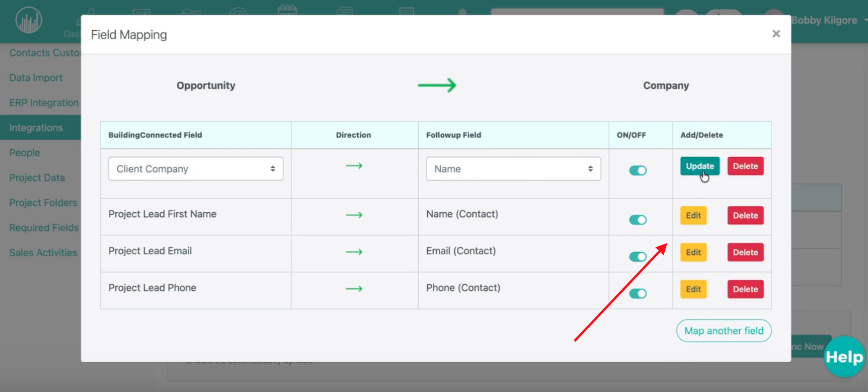Open the Name followup field dropdown
This screenshot has height=392, width=868.
pyautogui.click(x=513, y=169)
